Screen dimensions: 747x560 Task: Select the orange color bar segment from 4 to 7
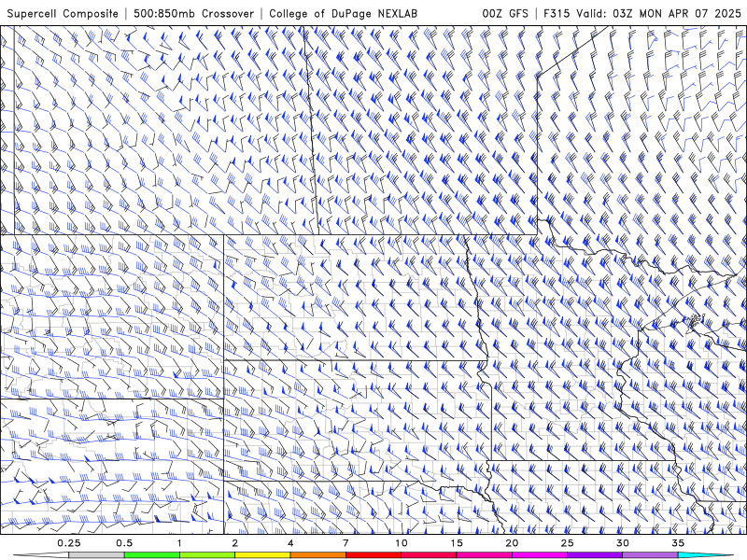[x=317, y=555]
